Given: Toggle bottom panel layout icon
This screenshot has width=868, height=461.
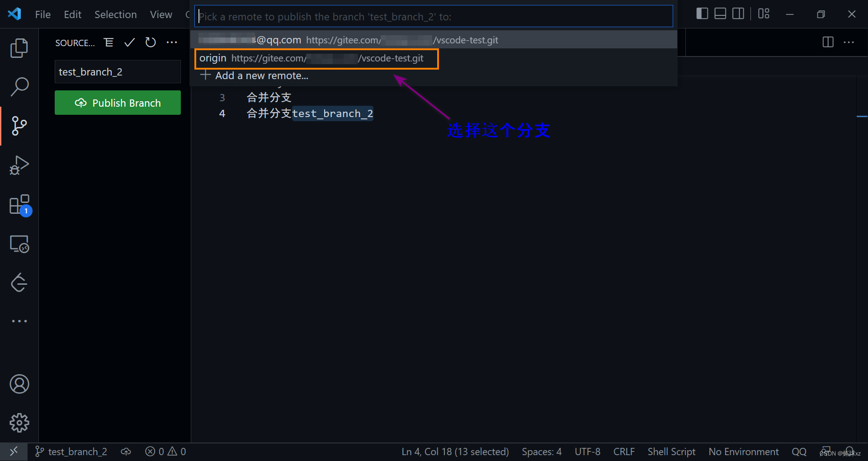Looking at the screenshot, I should 720,14.
